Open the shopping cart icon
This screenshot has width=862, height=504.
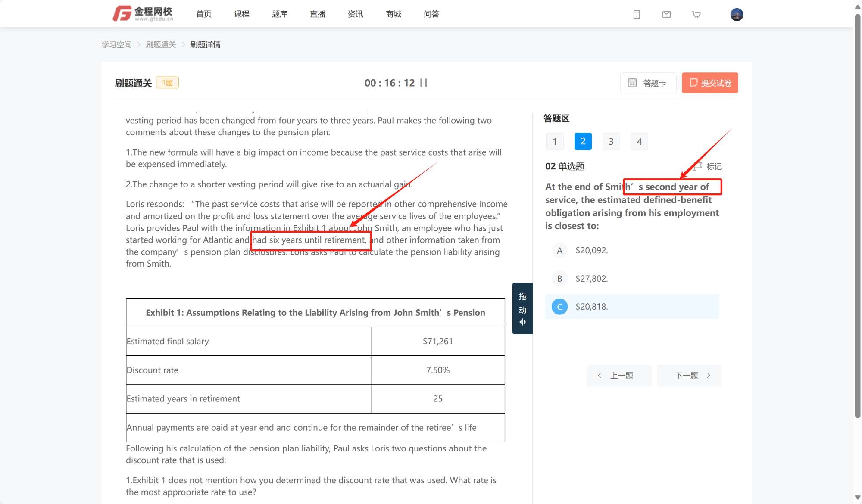[696, 15]
